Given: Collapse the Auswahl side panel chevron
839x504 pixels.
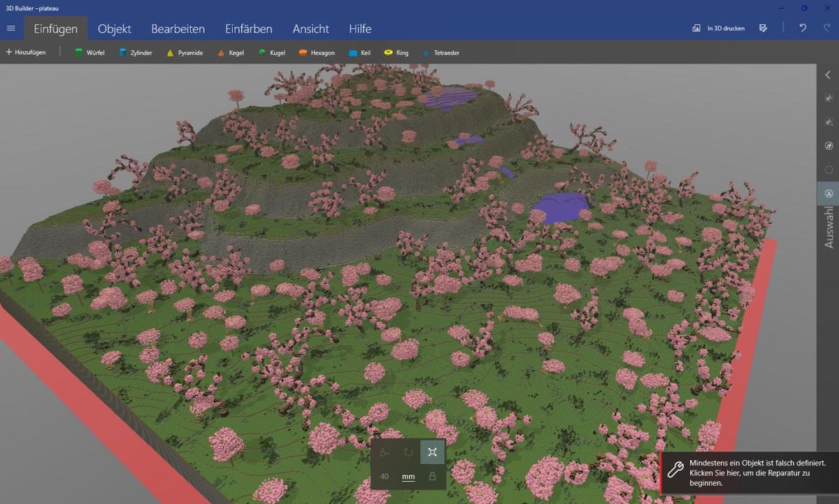Looking at the screenshot, I should click(829, 75).
